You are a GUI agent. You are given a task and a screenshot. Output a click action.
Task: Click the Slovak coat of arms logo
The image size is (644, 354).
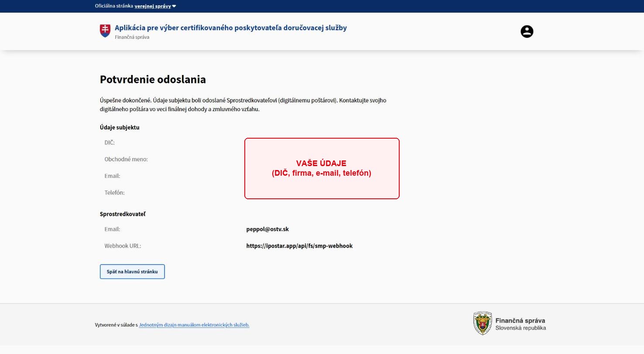tap(105, 31)
